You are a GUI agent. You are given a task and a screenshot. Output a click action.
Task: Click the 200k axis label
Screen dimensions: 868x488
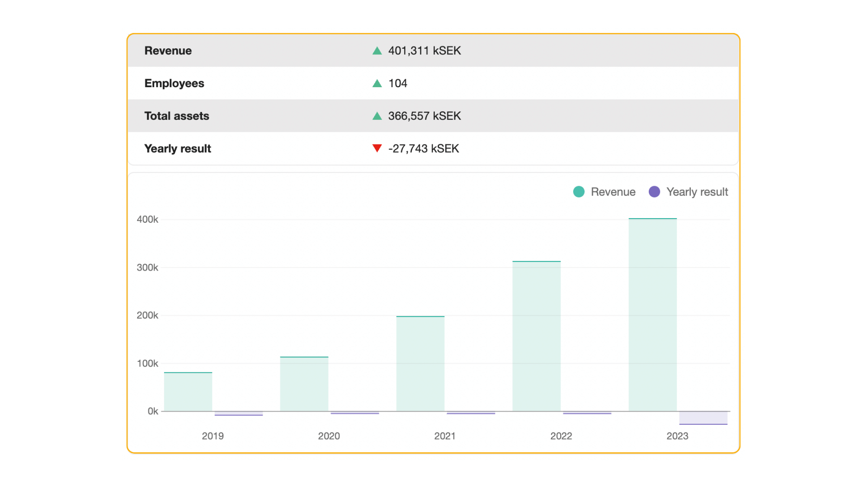point(147,315)
